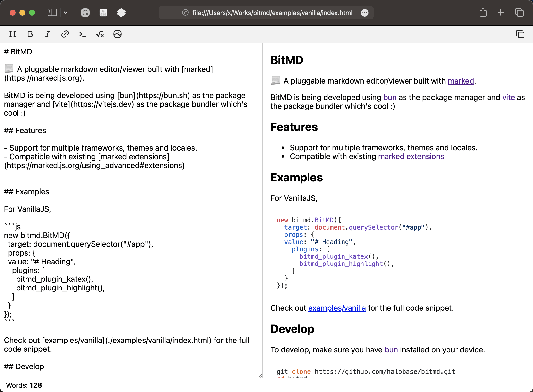
Task: Insert a math formula using square-root icon
Action: tap(100, 34)
